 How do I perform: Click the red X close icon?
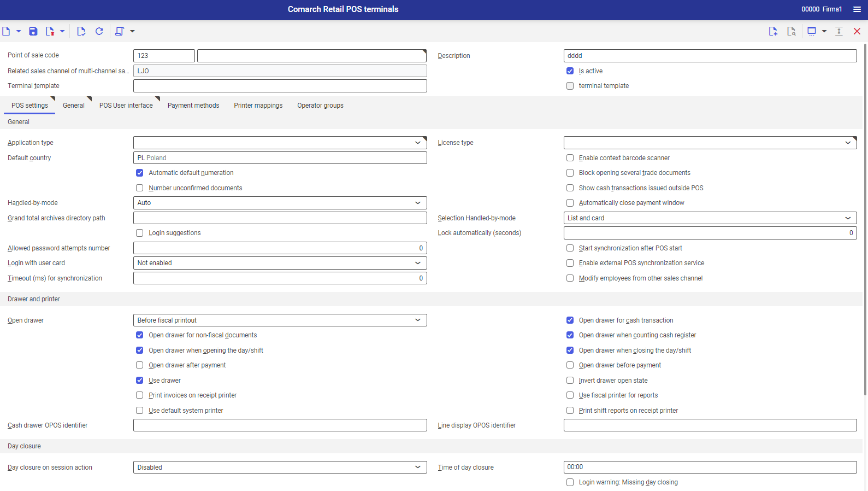pyautogui.click(x=857, y=31)
